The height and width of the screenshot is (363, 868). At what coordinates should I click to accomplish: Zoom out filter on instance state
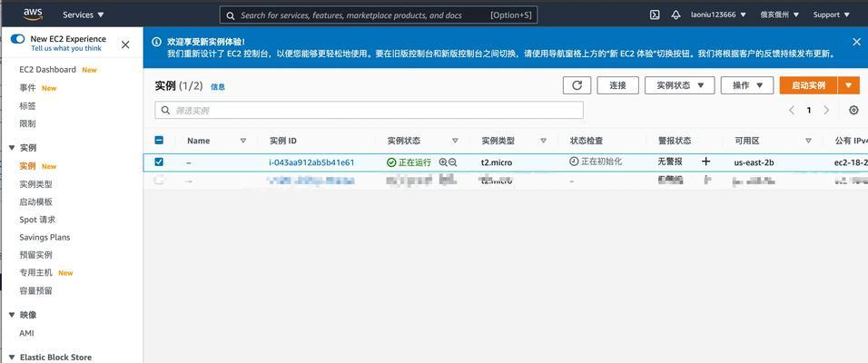click(x=453, y=162)
